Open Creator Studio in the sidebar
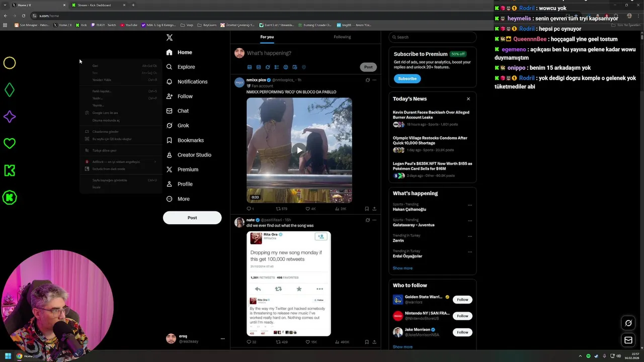This screenshot has width=644, height=362. [188, 155]
